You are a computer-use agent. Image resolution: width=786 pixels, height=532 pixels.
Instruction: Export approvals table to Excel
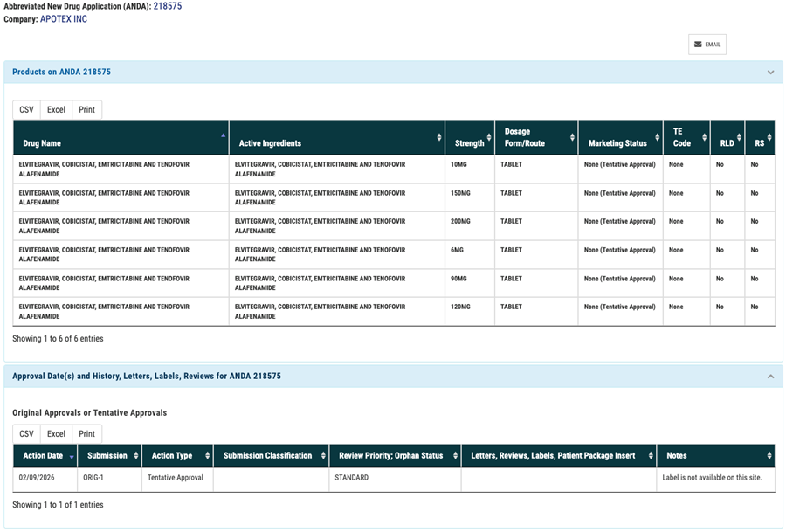(56, 434)
